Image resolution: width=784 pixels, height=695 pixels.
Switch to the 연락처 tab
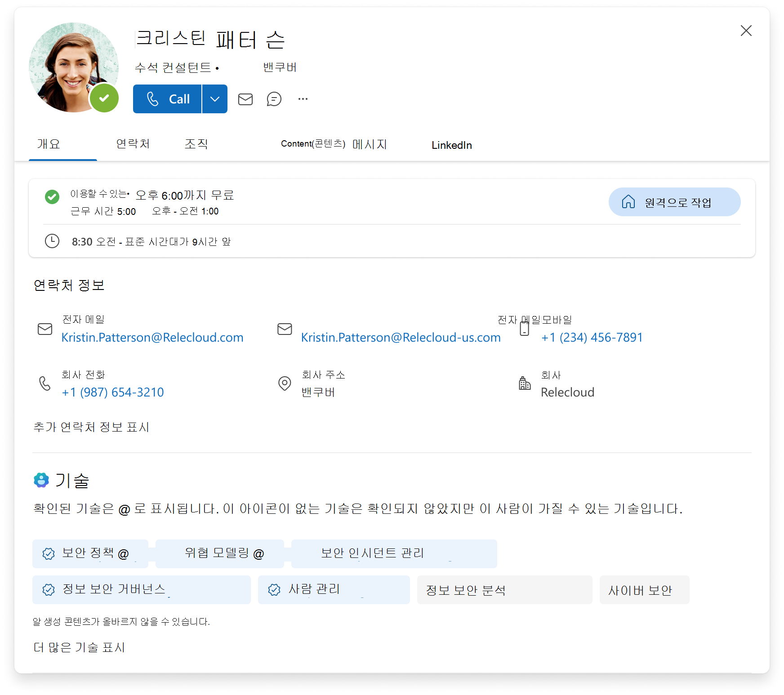pos(133,144)
